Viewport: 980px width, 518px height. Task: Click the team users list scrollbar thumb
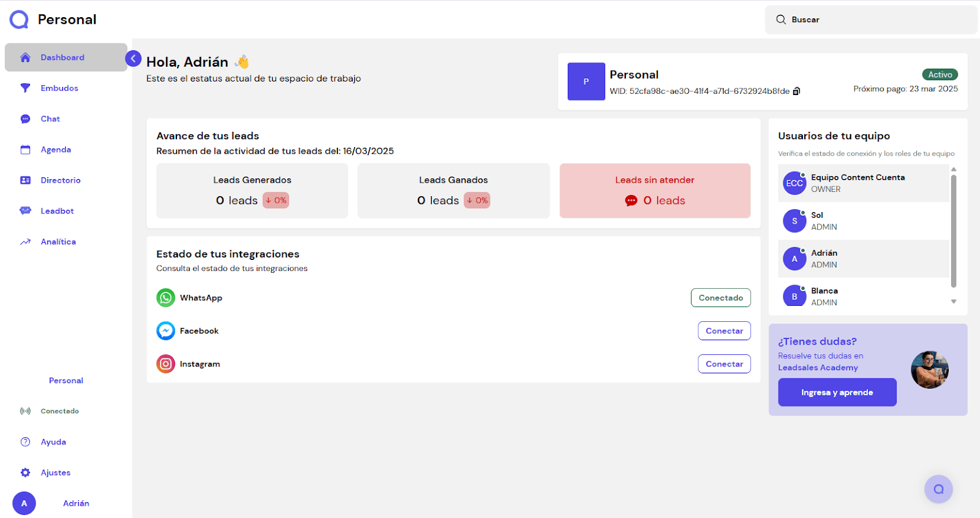(953, 231)
